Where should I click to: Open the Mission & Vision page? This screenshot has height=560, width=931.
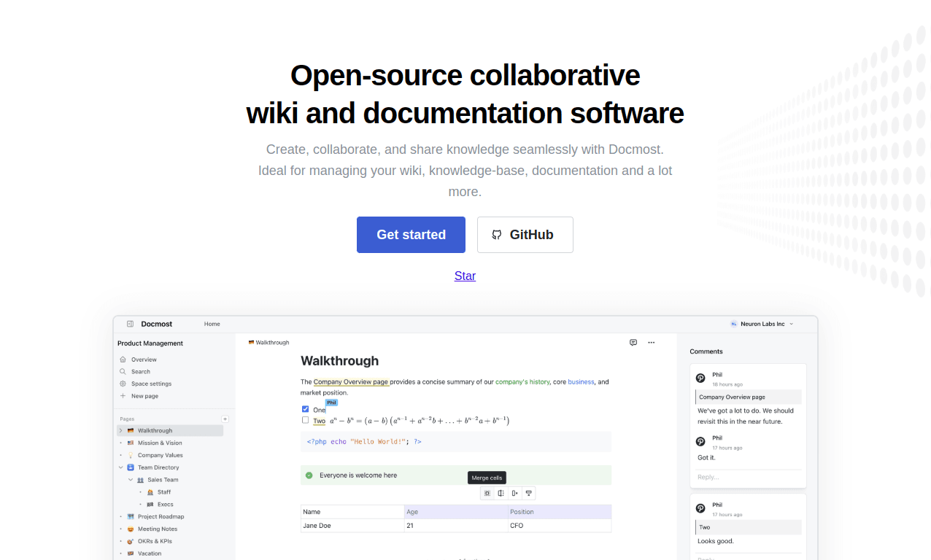[160, 443]
